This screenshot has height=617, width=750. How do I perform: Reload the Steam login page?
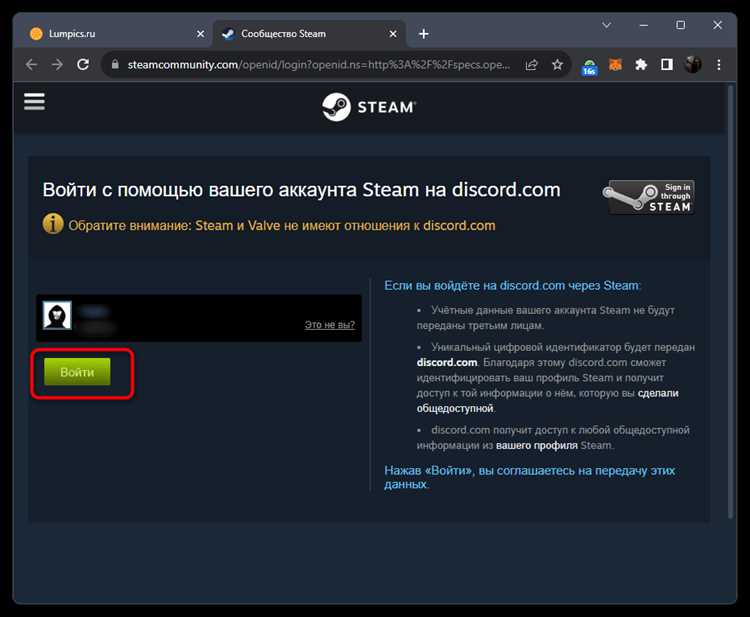tap(83, 65)
